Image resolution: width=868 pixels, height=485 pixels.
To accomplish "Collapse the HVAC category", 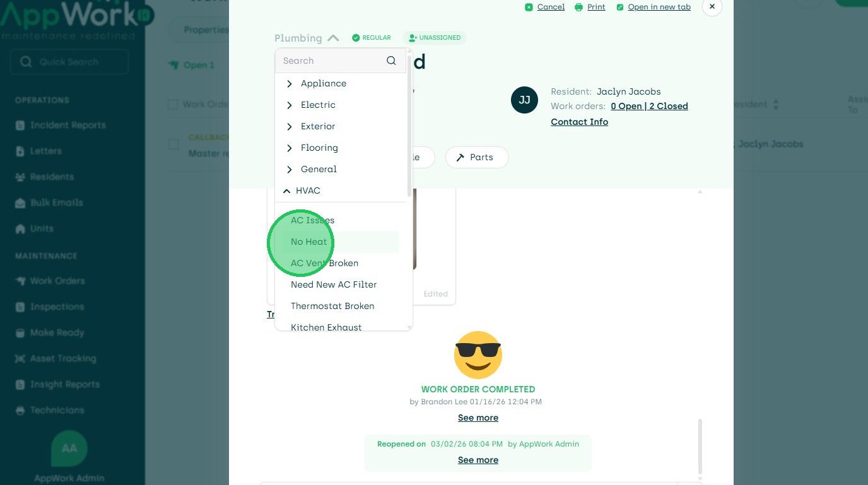I will pos(286,190).
